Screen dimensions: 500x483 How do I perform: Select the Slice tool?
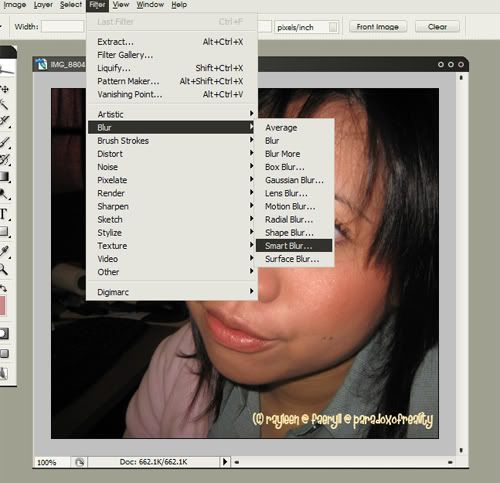point(4,121)
